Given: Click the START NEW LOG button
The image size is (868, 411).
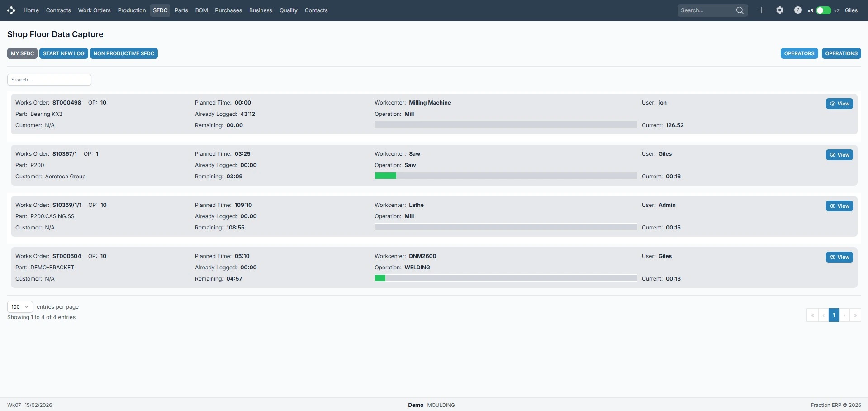Looking at the screenshot, I should (x=64, y=53).
